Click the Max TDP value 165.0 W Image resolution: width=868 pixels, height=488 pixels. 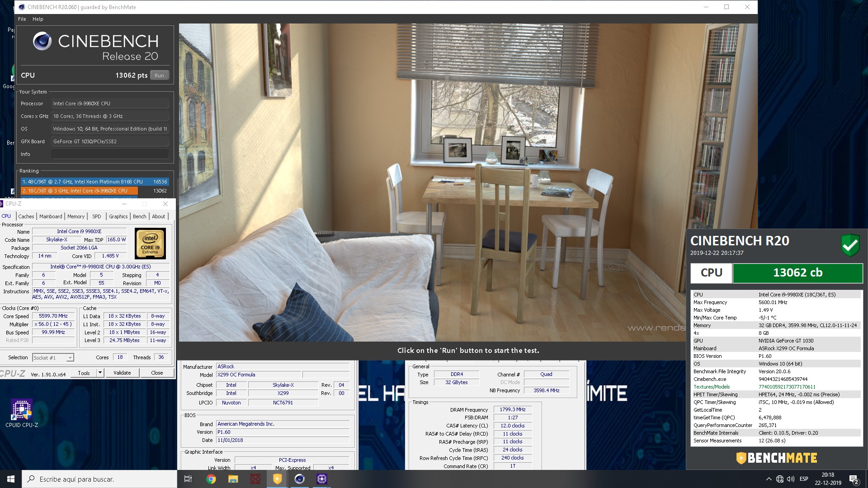[x=117, y=239]
